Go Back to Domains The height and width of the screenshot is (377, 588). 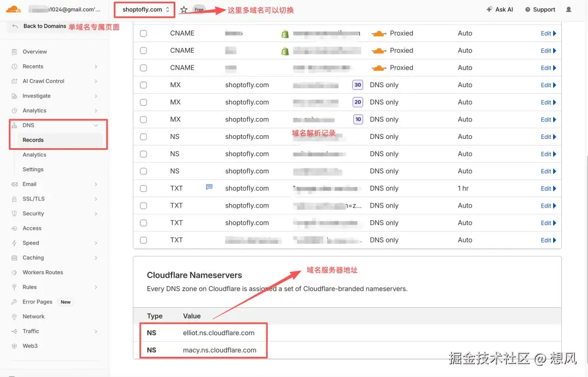39,26
